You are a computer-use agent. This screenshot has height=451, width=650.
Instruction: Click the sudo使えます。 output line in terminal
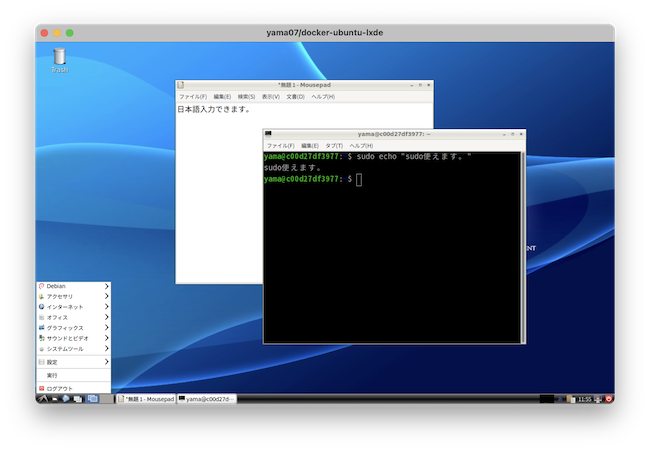pyautogui.click(x=292, y=168)
